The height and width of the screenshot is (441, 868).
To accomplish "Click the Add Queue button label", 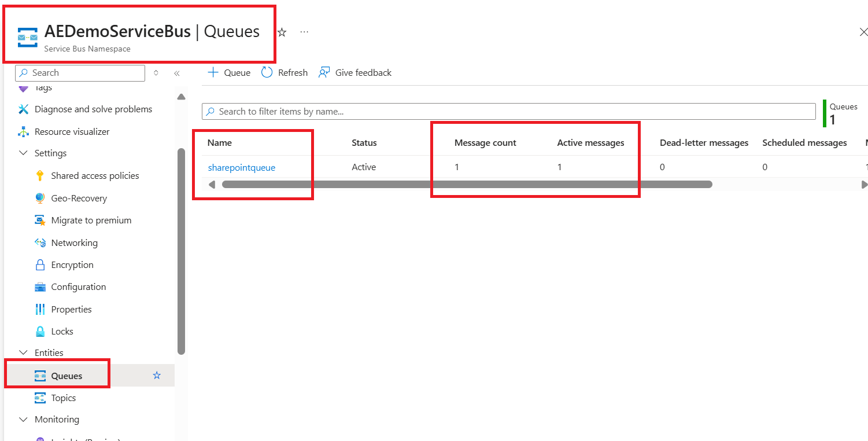I will [x=237, y=73].
